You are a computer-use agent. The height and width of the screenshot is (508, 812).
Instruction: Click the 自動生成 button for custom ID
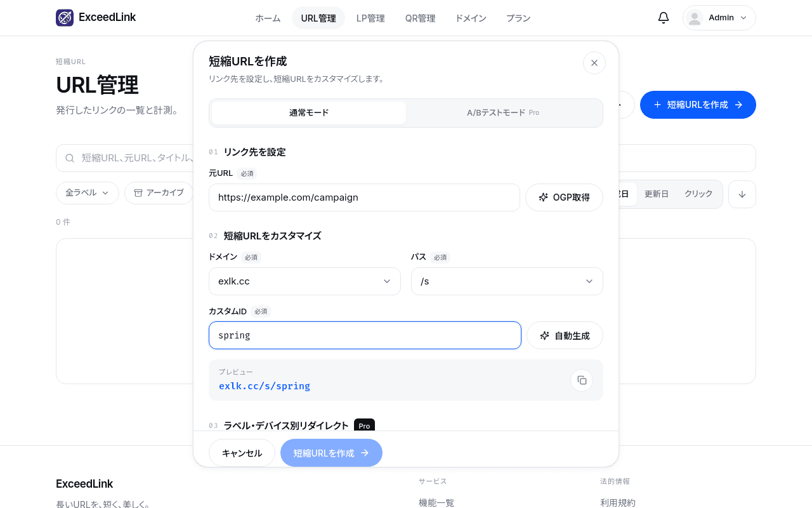click(x=565, y=335)
